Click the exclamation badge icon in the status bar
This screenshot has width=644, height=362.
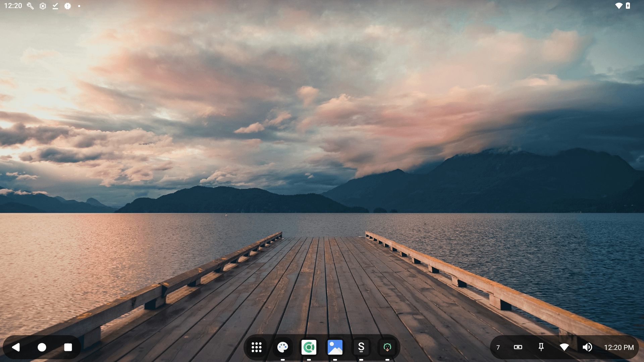[x=68, y=6]
